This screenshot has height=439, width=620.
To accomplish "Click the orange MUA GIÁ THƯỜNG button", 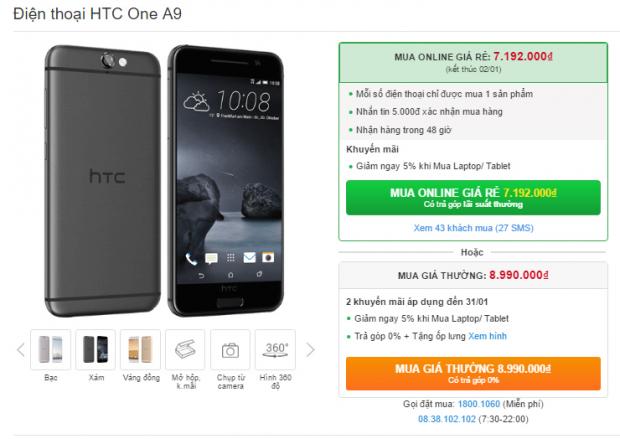I will pyautogui.click(x=473, y=373).
